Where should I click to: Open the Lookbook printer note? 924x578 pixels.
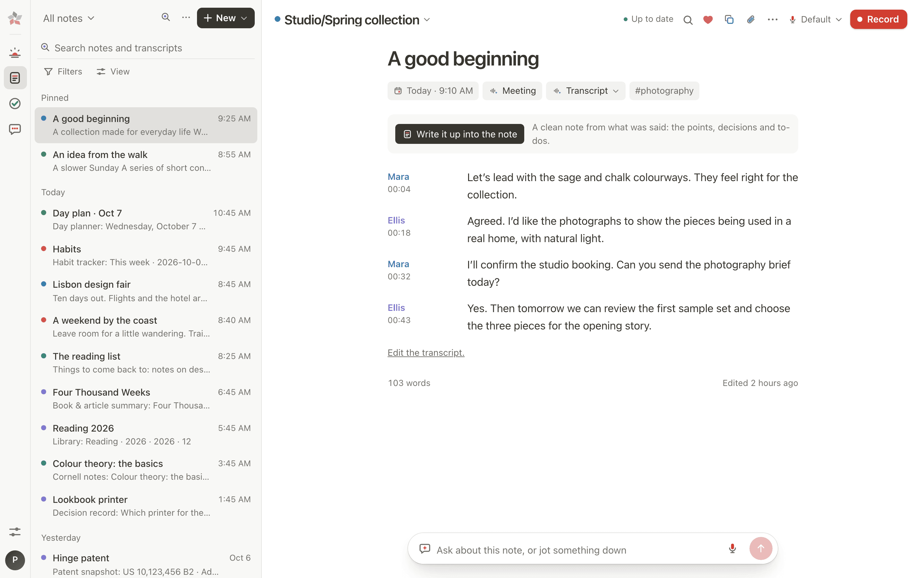click(x=146, y=506)
